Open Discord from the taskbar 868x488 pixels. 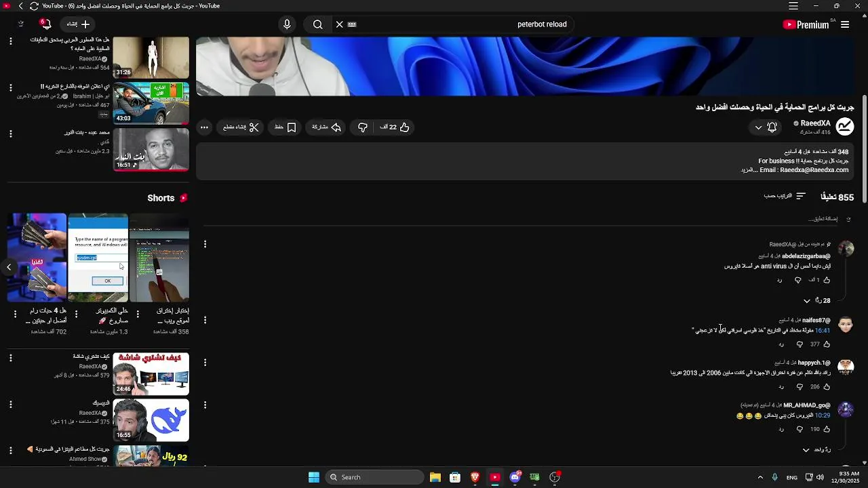[x=515, y=477]
